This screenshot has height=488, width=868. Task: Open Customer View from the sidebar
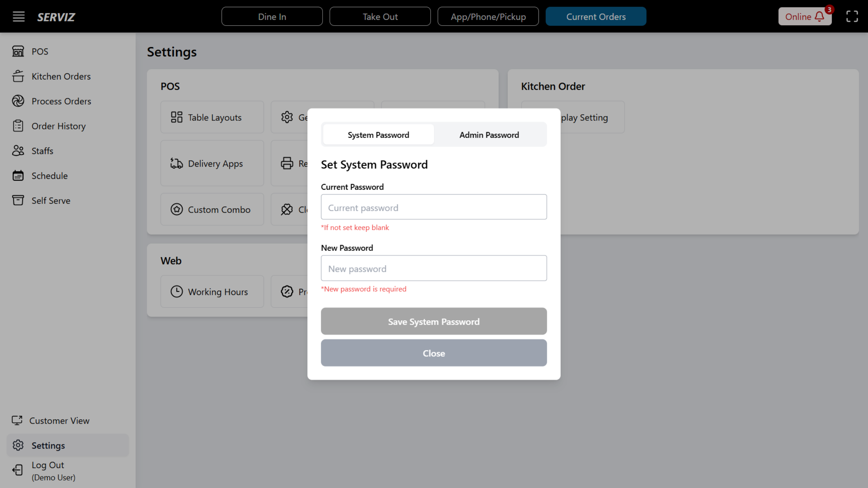coord(59,420)
